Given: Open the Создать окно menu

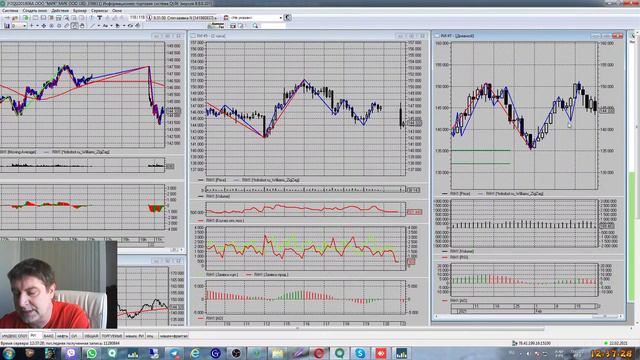Looking at the screenshot, I should tap(35, 11).
